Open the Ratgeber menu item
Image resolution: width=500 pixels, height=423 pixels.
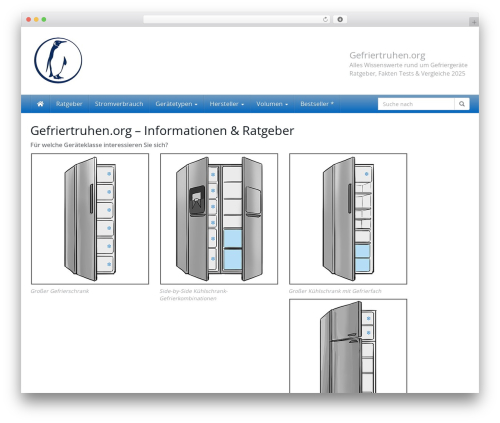(69, 104)
